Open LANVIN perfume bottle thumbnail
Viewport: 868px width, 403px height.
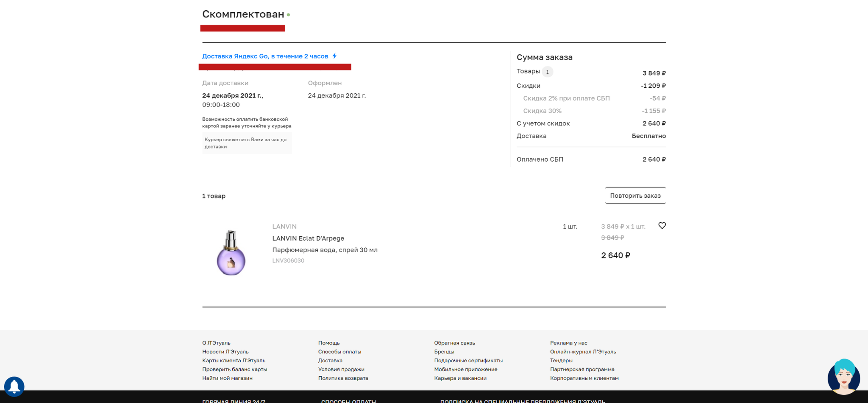tap(231, 253)
